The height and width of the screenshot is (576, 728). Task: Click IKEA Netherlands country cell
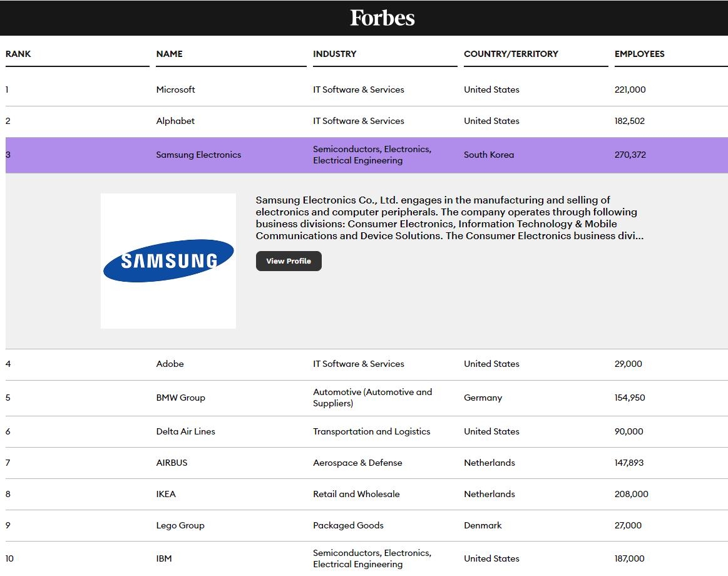(x=490, y=494)
